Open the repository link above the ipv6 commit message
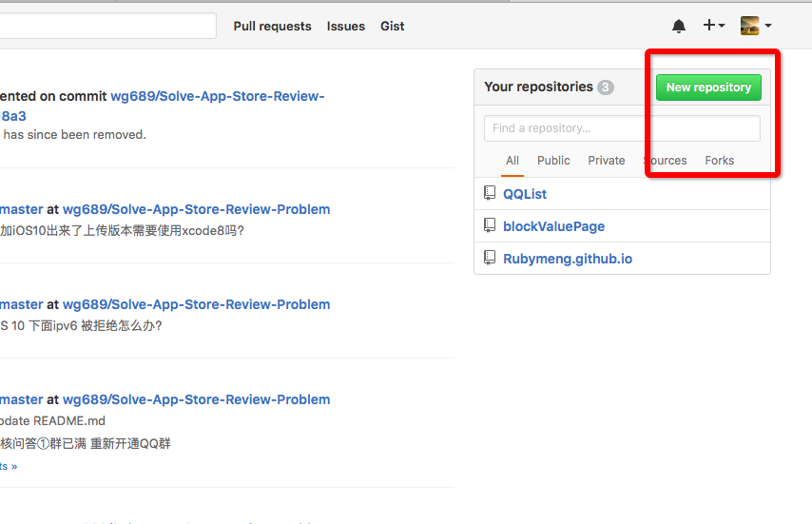Screen dimensions: 812x524 click(196, 304)
